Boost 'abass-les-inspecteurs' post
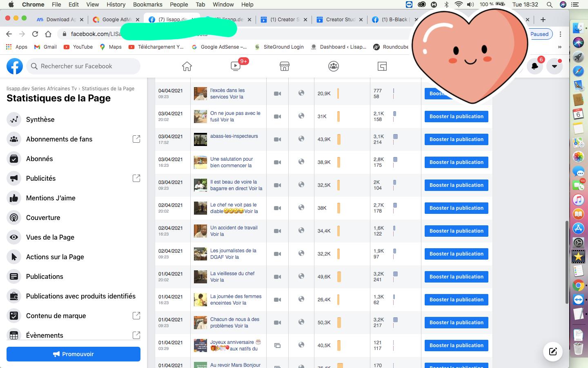 point(456,139)
